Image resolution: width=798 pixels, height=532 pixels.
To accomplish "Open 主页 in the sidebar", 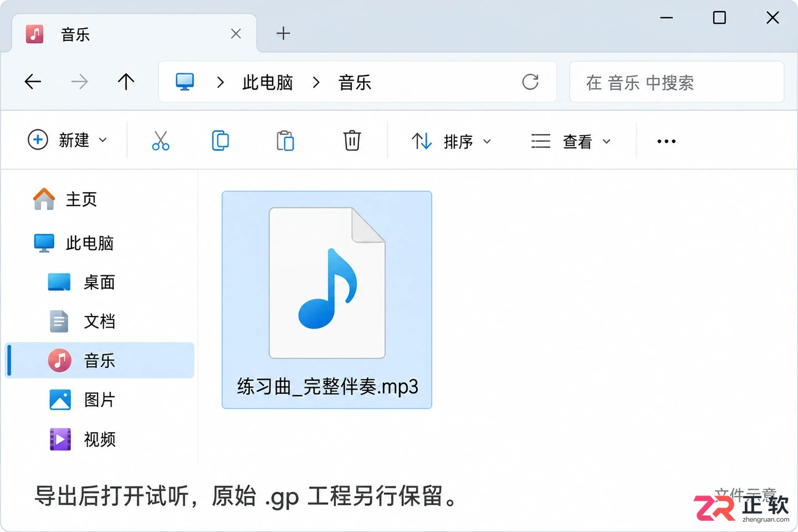I will pos(65,199).
